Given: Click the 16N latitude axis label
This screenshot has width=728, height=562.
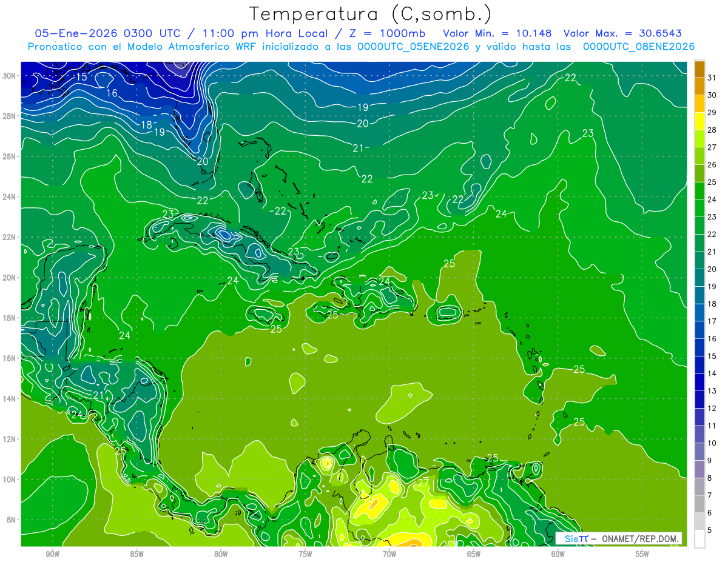Looking at the screenshot, I should [10, 358].
